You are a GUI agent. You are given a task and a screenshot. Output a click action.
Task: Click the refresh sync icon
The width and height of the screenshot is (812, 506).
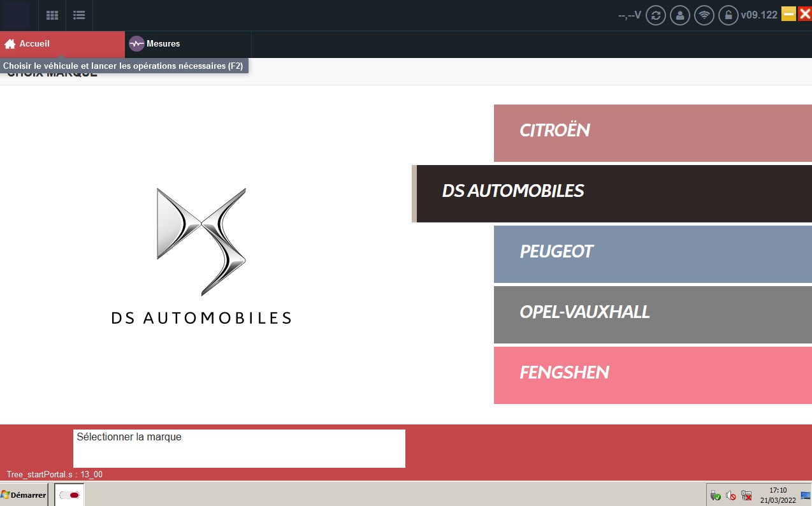point(656,15)
